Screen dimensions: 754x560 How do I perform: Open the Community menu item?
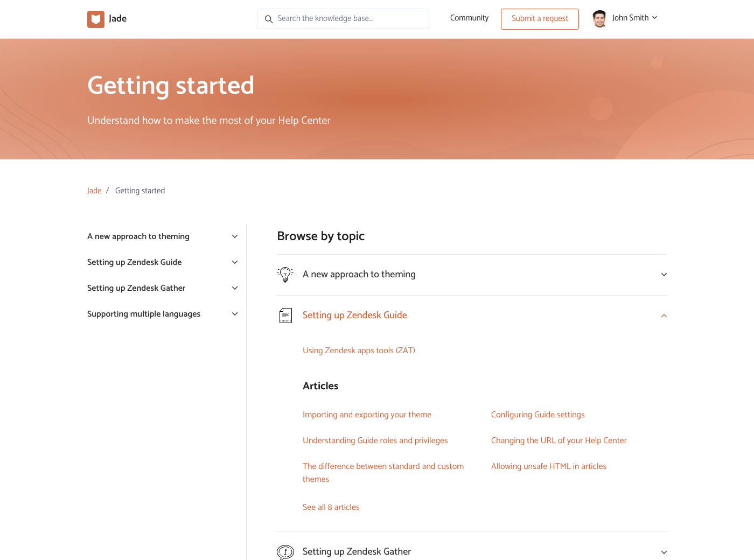coord(469,18)
